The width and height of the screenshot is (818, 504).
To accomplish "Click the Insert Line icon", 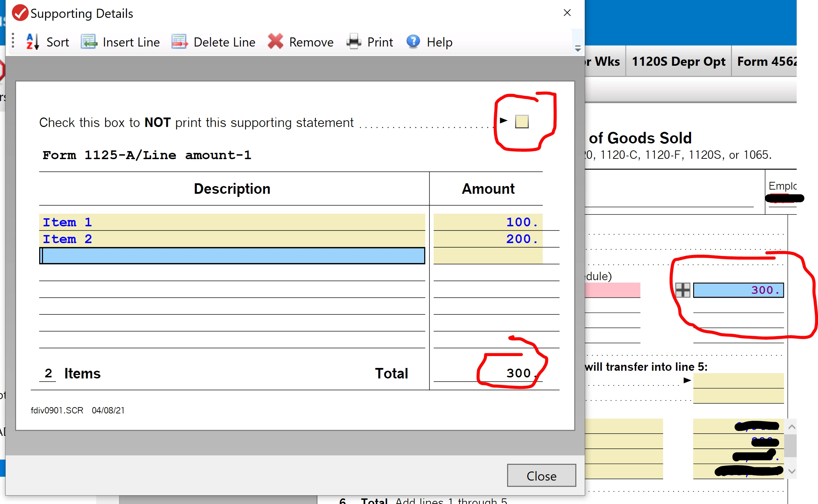I will (x=89, y=42).
